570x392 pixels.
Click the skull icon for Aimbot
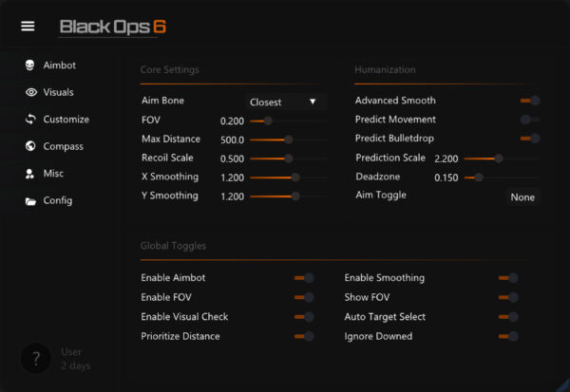30,65
